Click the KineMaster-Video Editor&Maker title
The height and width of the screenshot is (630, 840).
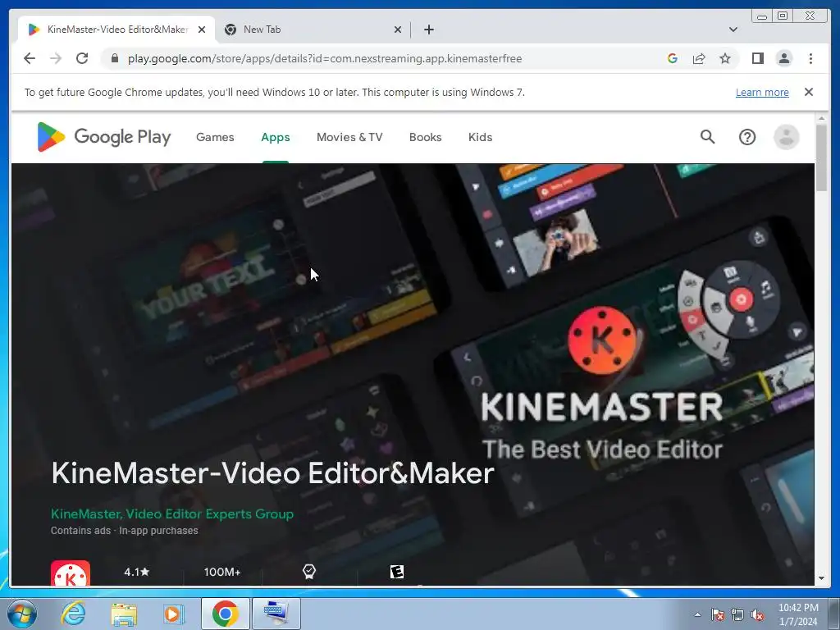[x=272, y=473]
